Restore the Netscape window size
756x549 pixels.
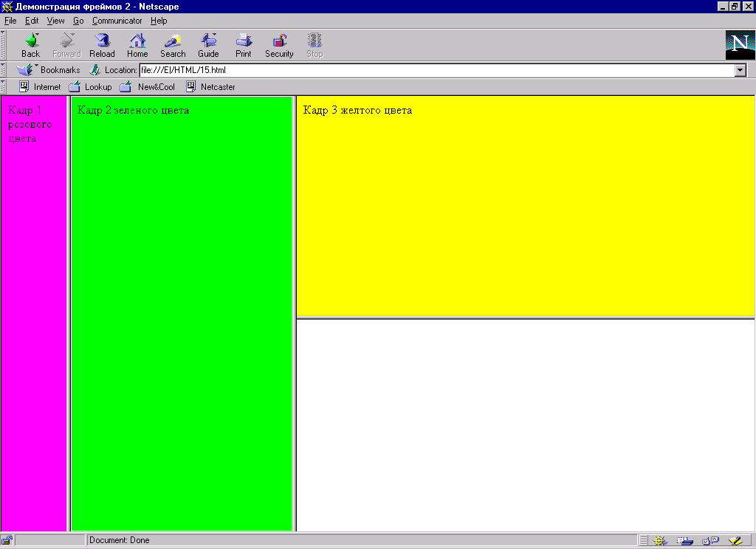735,7
